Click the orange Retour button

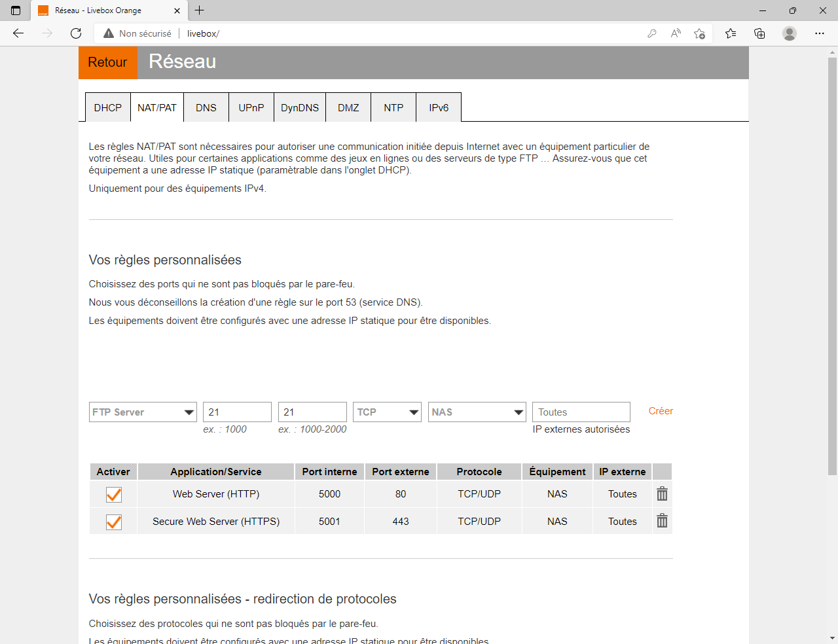pos(108,63)
